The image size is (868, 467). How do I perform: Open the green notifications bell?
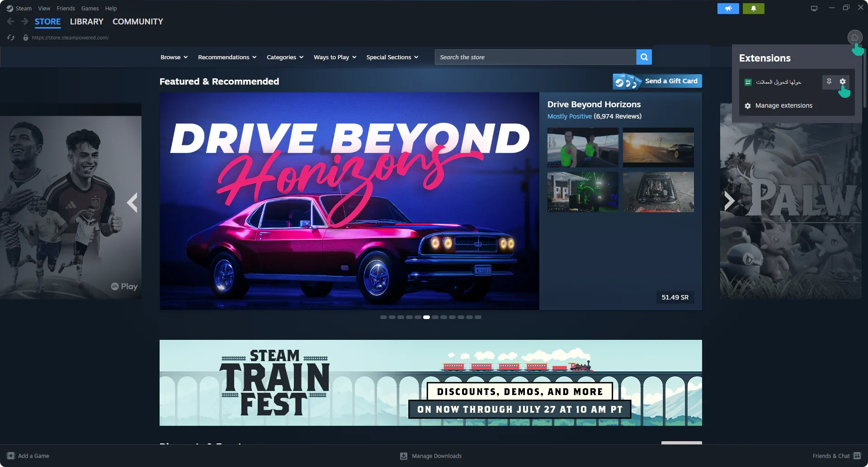coord(754,9)
